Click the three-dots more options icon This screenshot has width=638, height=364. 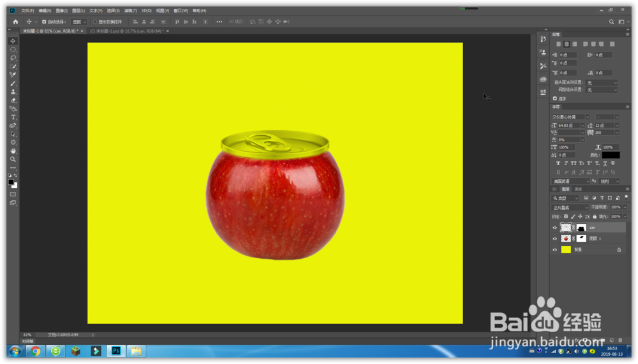tap(219, 22)
